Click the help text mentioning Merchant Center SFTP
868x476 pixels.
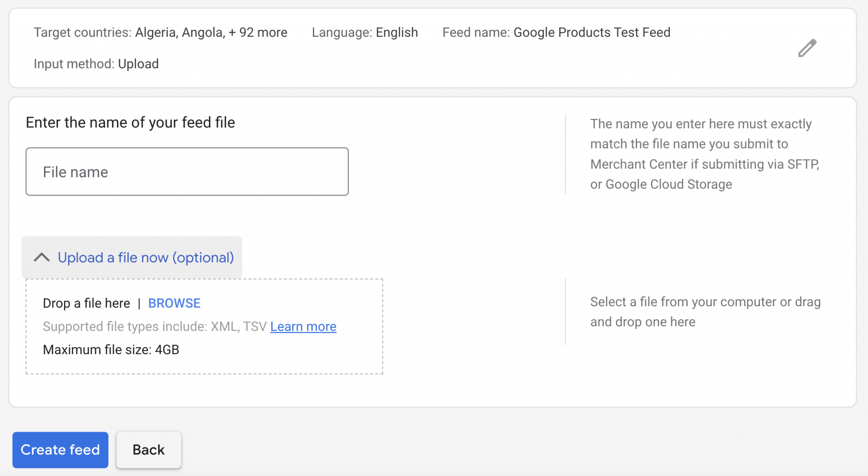coord(704,154)
